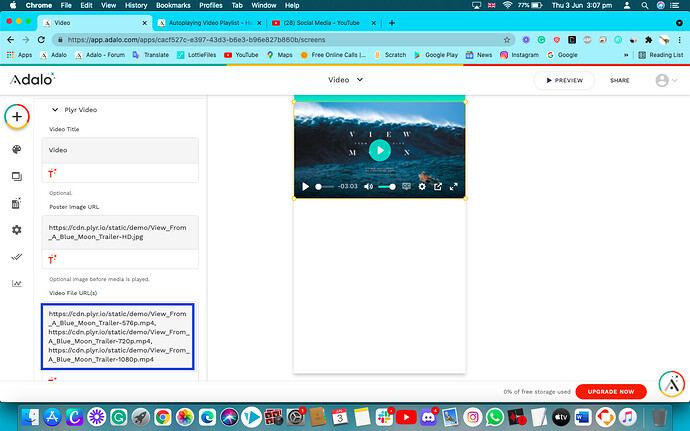Open the Reading List
This screenshot has height=431, width=690.
(661, 55)
